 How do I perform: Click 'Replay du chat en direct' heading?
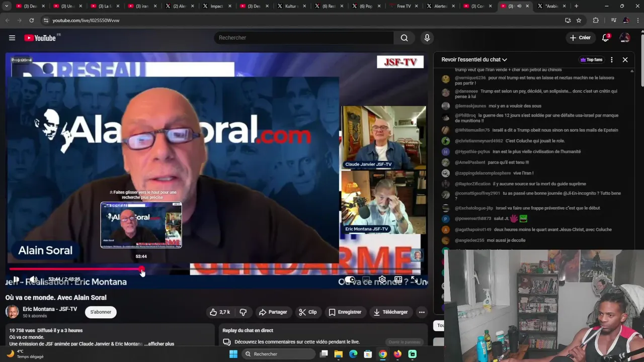[248, 330]
